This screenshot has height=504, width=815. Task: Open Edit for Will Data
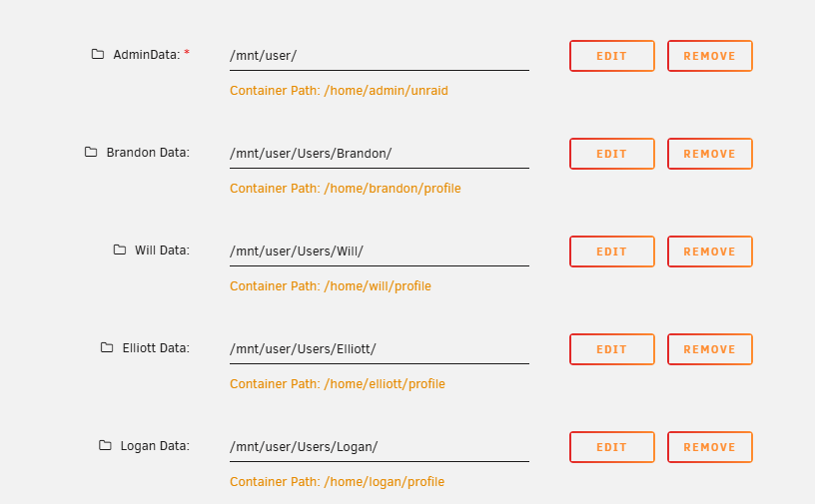612,252
